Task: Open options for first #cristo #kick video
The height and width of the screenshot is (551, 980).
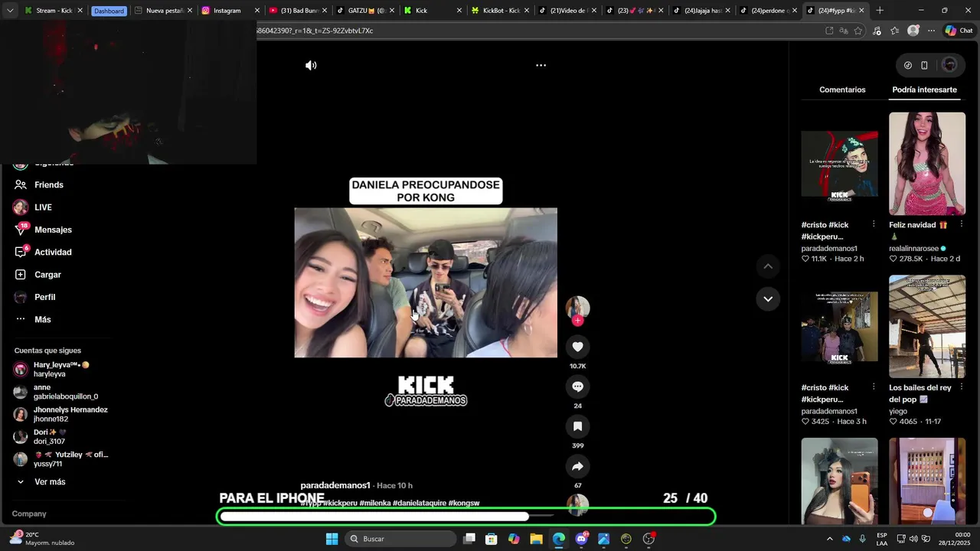Action: tap(874, 224)
